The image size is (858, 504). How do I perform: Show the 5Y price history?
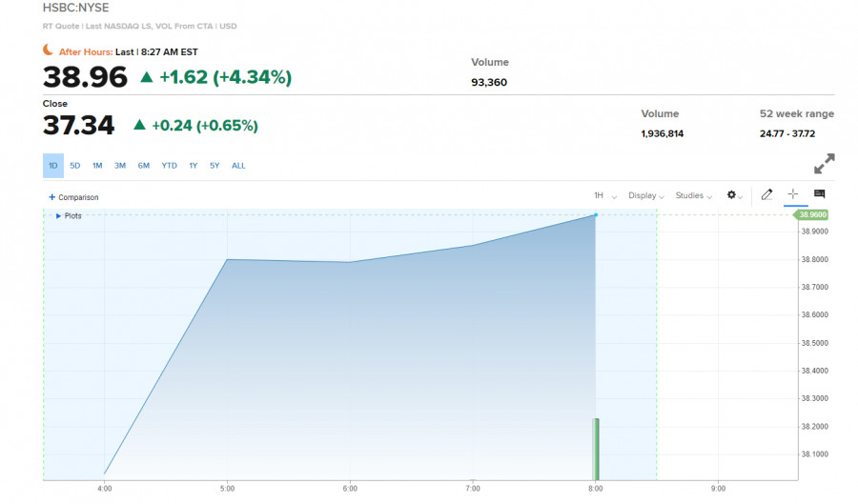[x=214, y=166]
